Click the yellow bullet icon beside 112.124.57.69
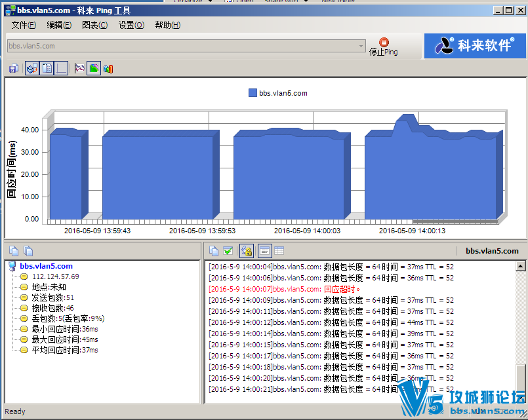528x420 pixels. click(24, 277)
